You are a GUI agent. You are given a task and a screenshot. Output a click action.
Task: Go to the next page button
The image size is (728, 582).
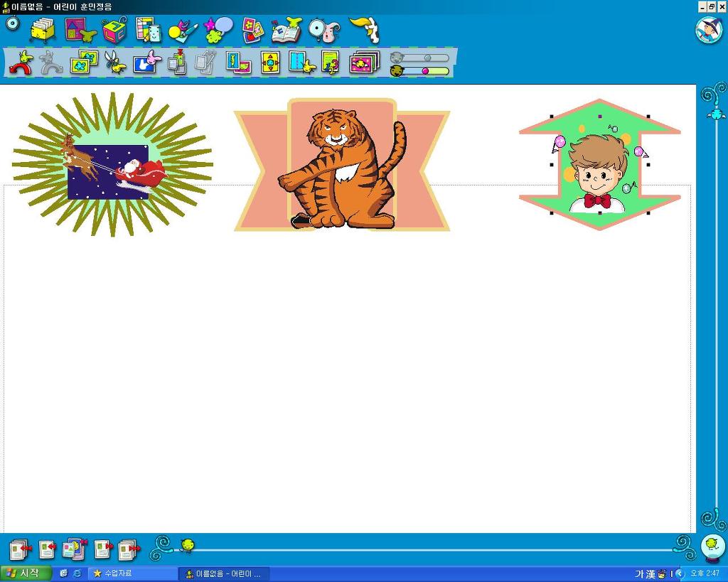pyautogui.click(x=103, y=550)
